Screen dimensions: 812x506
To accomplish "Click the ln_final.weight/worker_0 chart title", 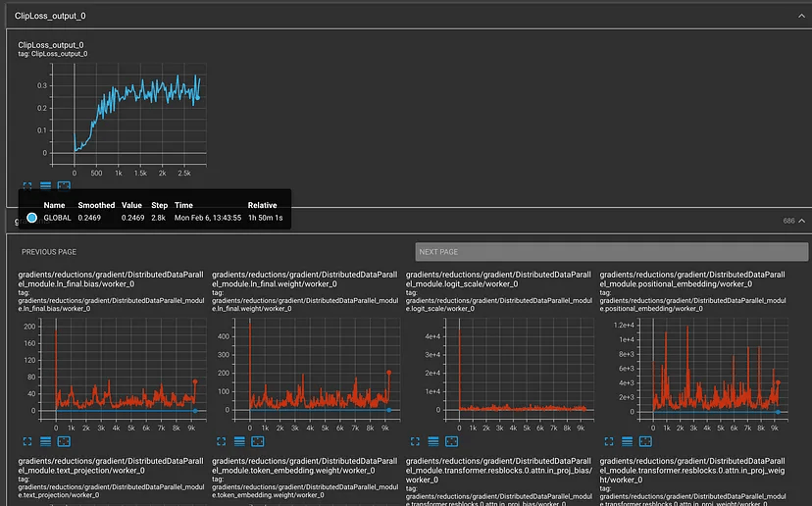I will pyautogui.click(x=304, y=279).
